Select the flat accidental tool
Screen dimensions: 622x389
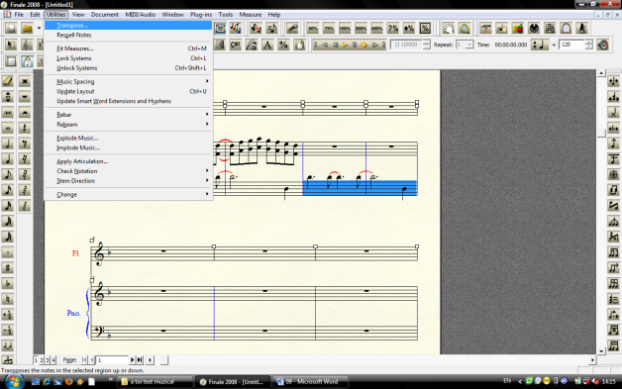tap(8, 284)
